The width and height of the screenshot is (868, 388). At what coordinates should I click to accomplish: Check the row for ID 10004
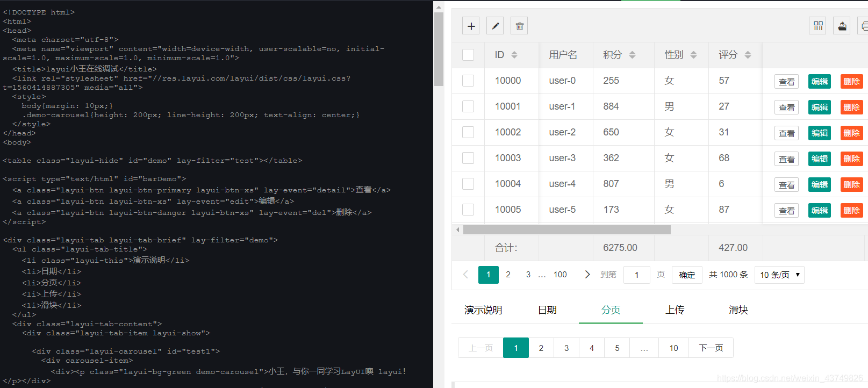tap(468, 184)
